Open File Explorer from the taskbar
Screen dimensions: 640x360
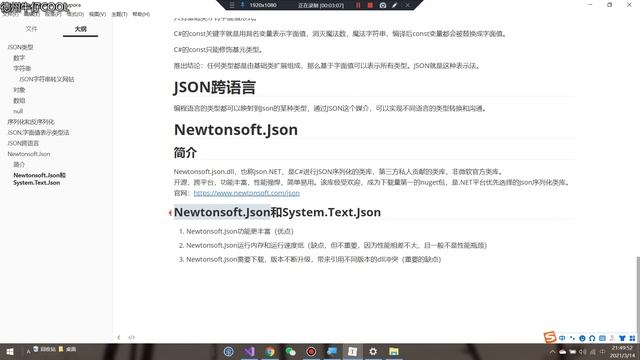point(394,351)
